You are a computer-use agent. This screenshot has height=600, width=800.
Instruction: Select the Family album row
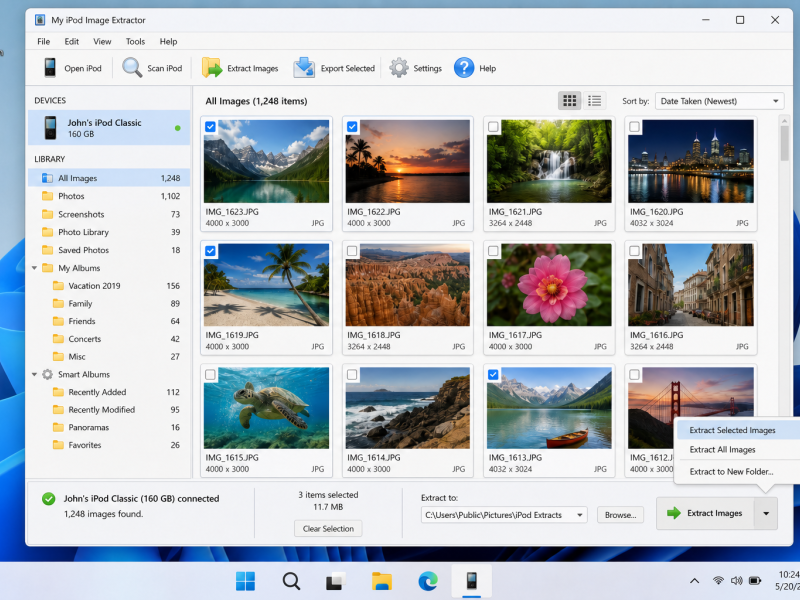tap(110, 304)
